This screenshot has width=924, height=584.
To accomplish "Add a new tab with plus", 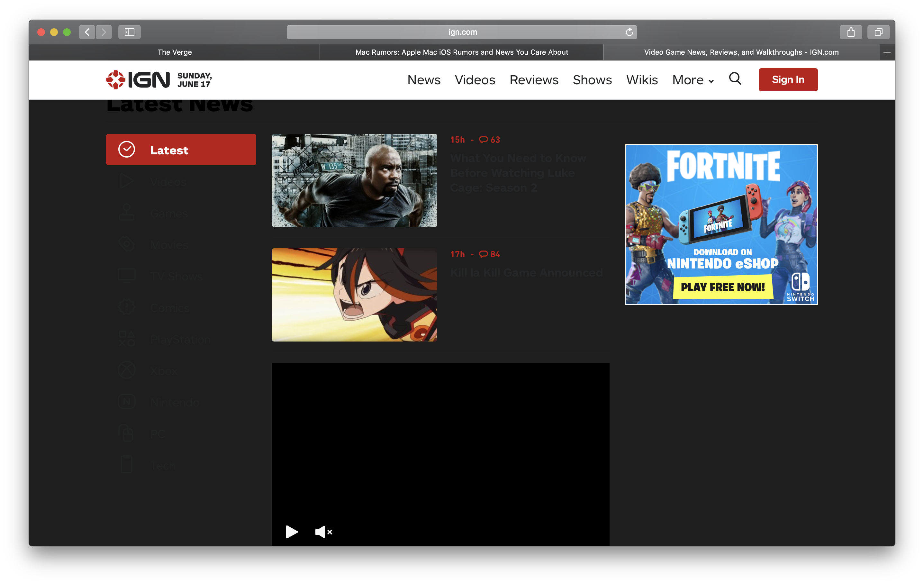I will (x=887, y=52).
